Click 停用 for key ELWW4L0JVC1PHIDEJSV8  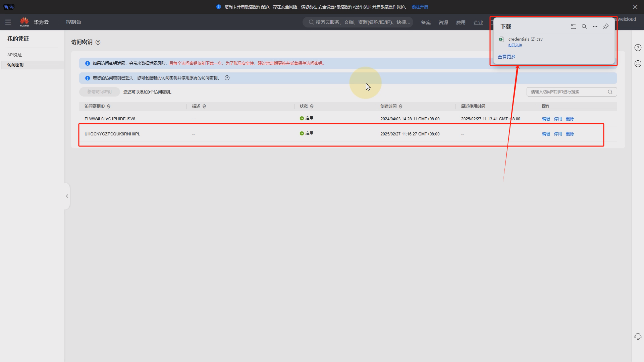point(558,119)
